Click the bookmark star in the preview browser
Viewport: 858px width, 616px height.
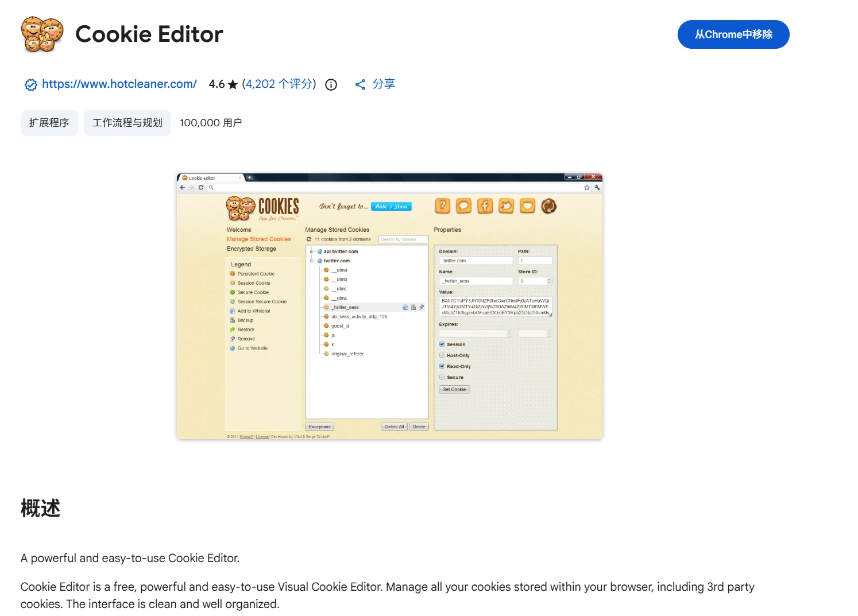[587, 188]
